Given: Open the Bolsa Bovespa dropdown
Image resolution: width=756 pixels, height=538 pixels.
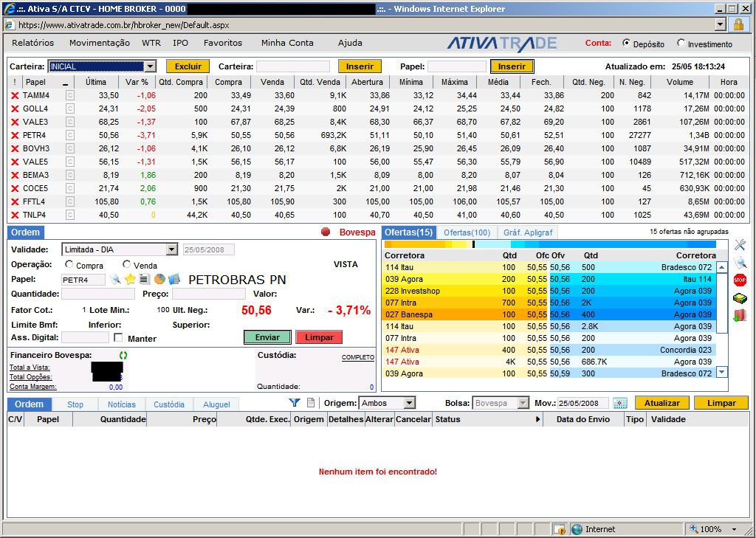Looking at the screenshot, I should coord(523,403).
